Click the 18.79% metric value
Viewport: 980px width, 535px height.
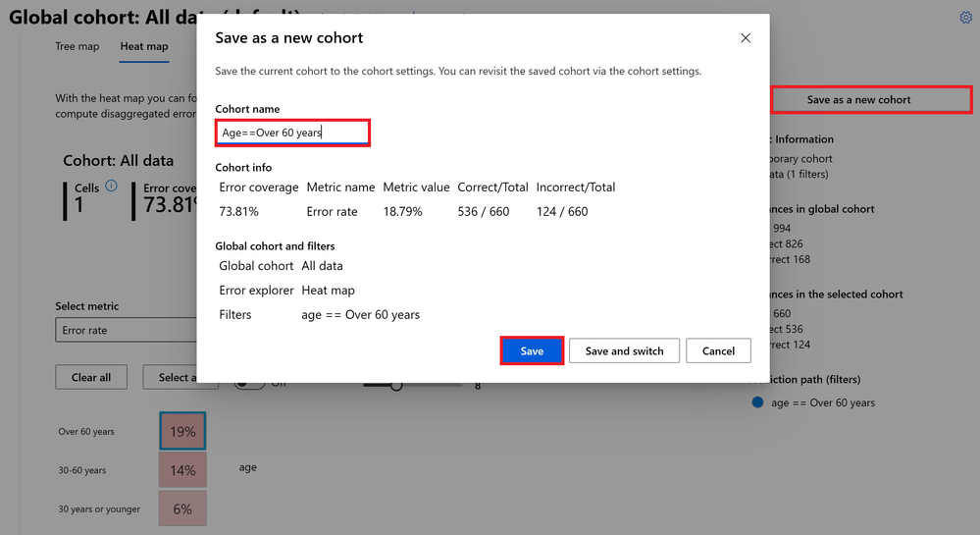coord(402,211)
